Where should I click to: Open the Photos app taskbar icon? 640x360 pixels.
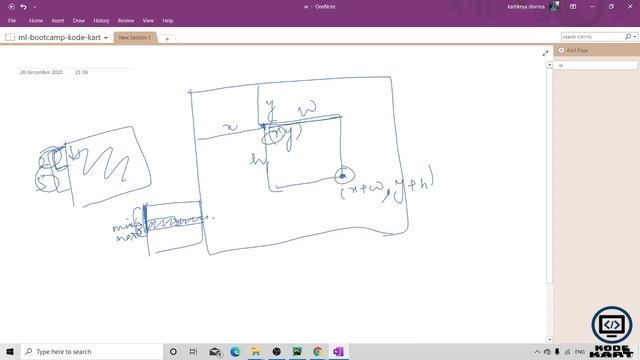click(297, 351)
